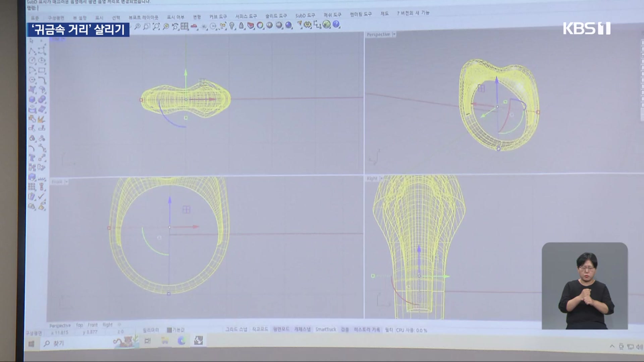Image resolution: width=644 pixels, height=362 pixels.
Task: Select the Boolean union tool
Action: (x=42, y=100)
